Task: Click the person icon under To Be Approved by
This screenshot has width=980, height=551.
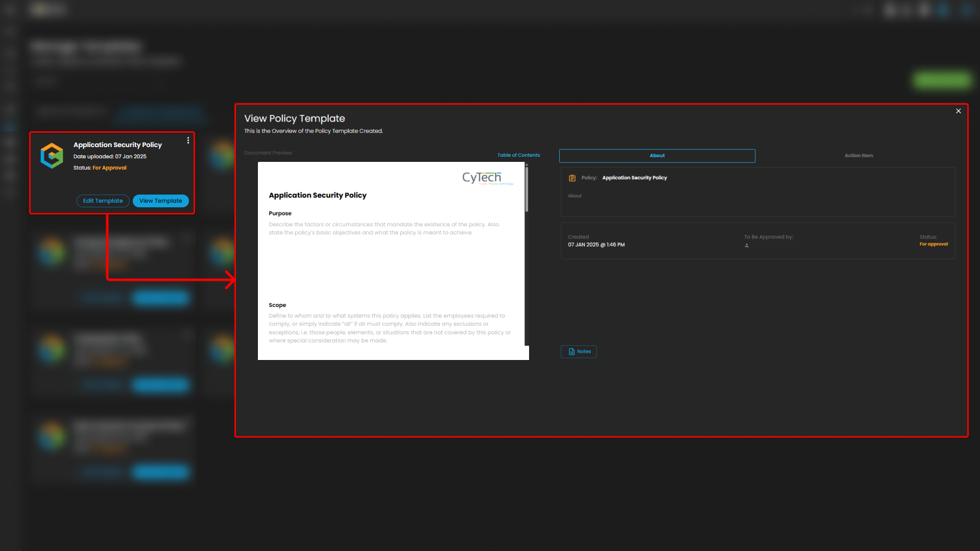Action: point(747,246)
